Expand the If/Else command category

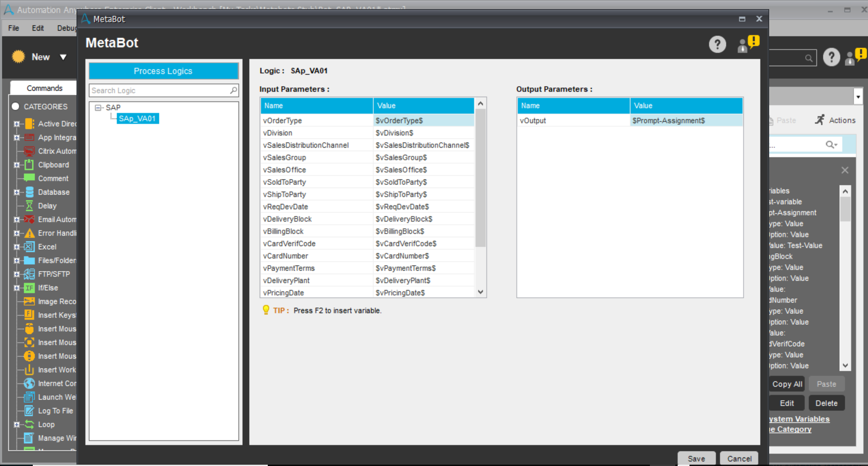pyautogui.click(x=16, y=288)
